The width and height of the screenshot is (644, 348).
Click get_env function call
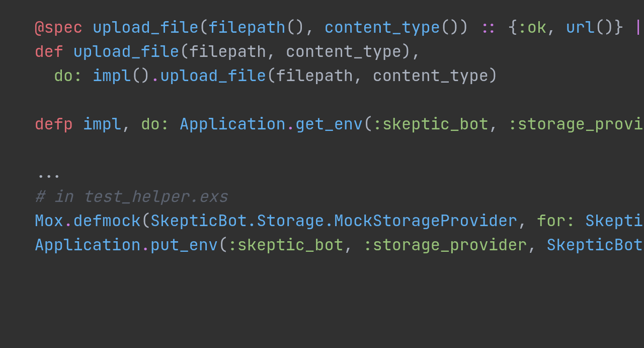[329, 124]
